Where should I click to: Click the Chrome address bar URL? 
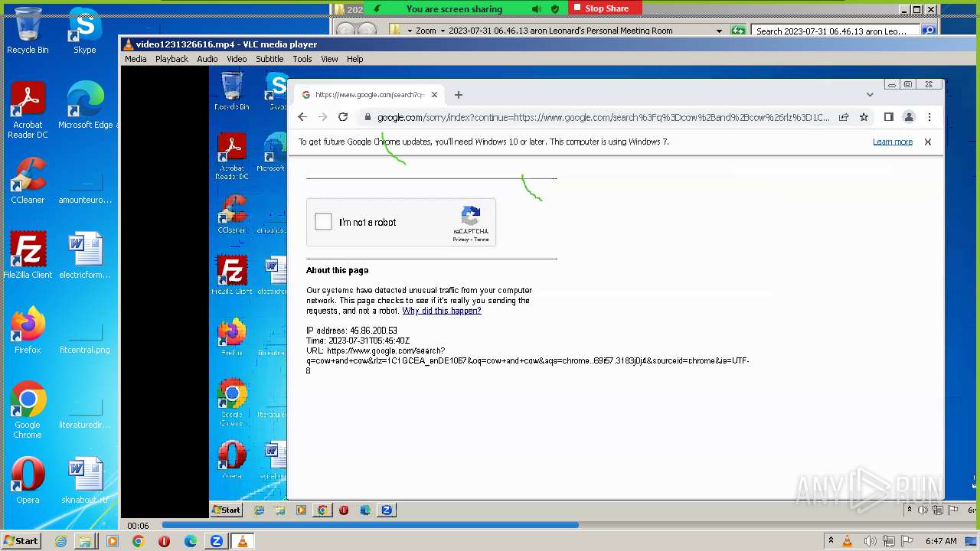tap(603, 117)
